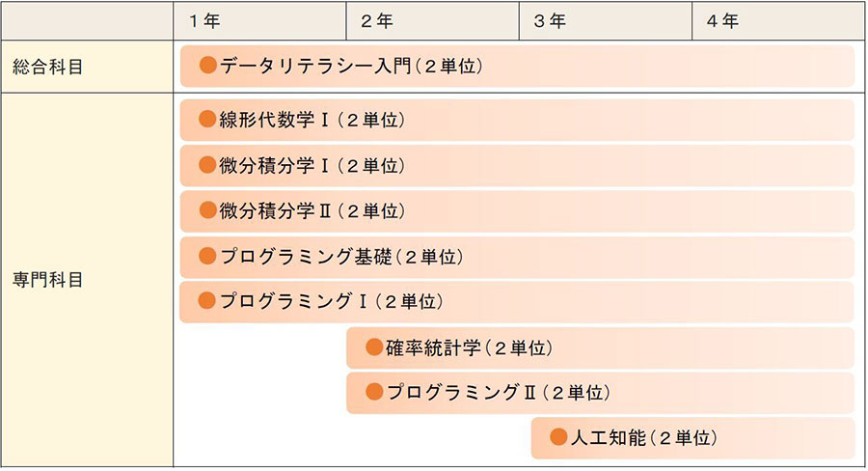Click the orange dot beside 微分積分学Ⅰ
This screenshot has height=471, width=868.
click(207, 165)
